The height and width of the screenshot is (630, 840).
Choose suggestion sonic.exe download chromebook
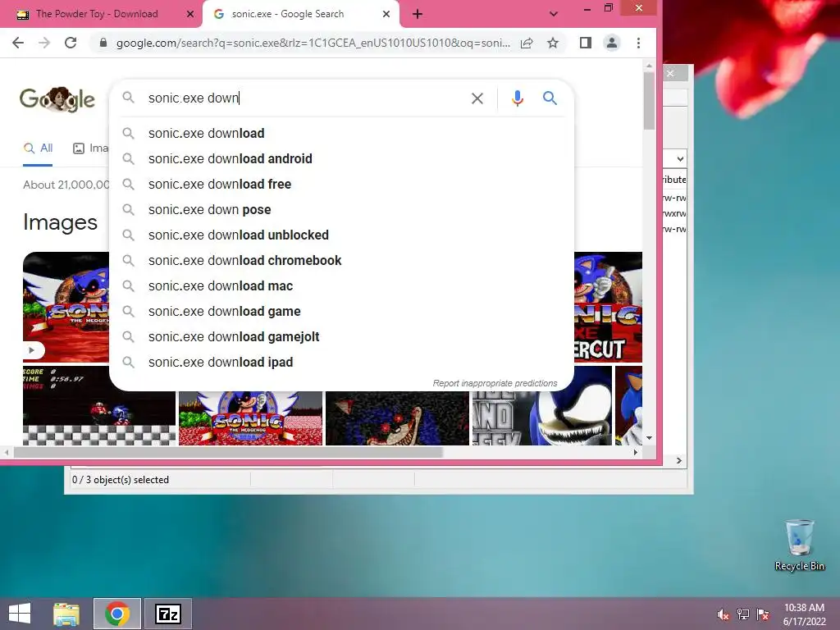[x=341, y=260]
